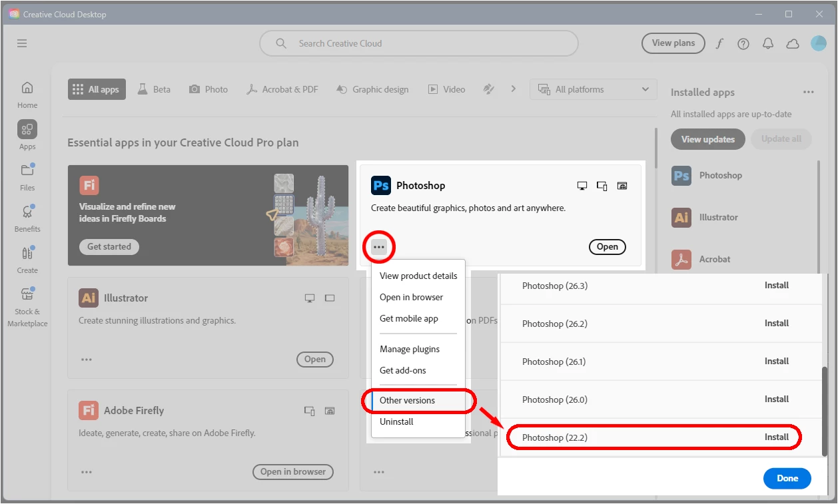The height and width of the screenshot is (504, 838).
Task: Open notifications bell icon
Action: click(x=768, y=43)
